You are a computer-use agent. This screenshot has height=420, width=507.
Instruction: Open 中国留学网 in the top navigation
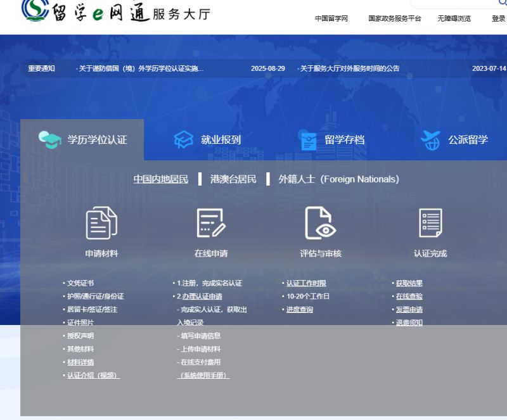click(x=331, y=18)
